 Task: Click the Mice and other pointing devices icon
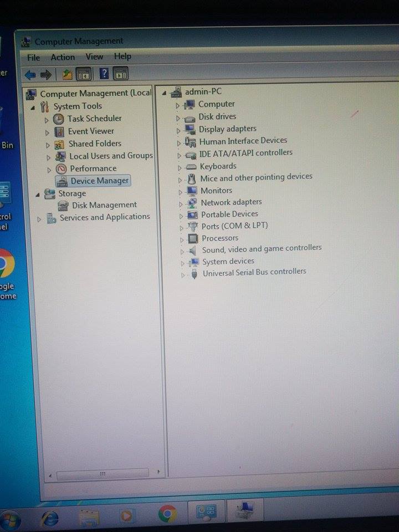coord(192,178)
